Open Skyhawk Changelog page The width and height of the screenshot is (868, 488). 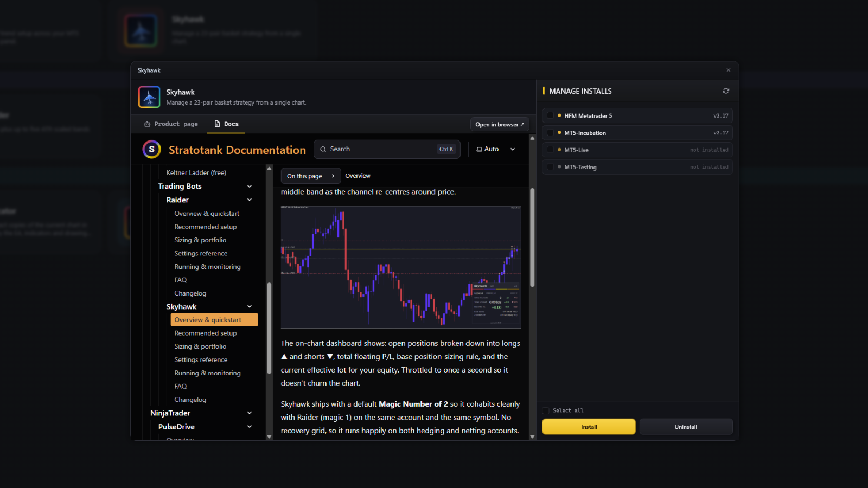click(x=190, y=400)
